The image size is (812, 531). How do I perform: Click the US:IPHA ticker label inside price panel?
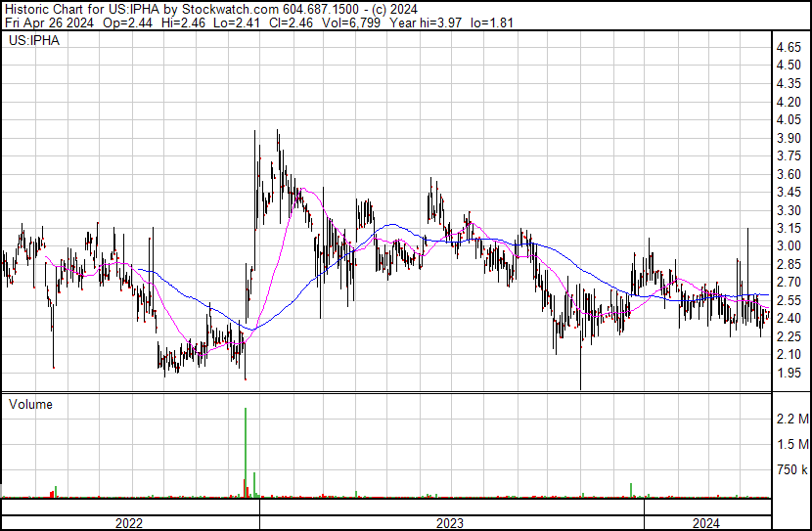32,42
